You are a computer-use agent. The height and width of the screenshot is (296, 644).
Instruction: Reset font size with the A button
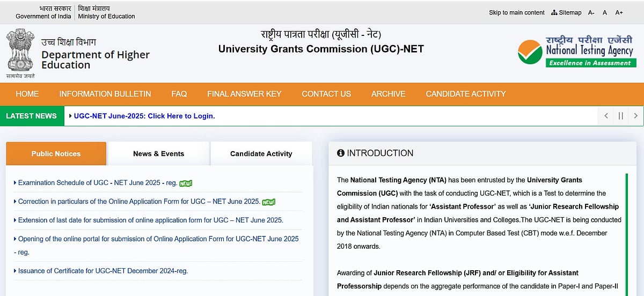click(605, 12)
